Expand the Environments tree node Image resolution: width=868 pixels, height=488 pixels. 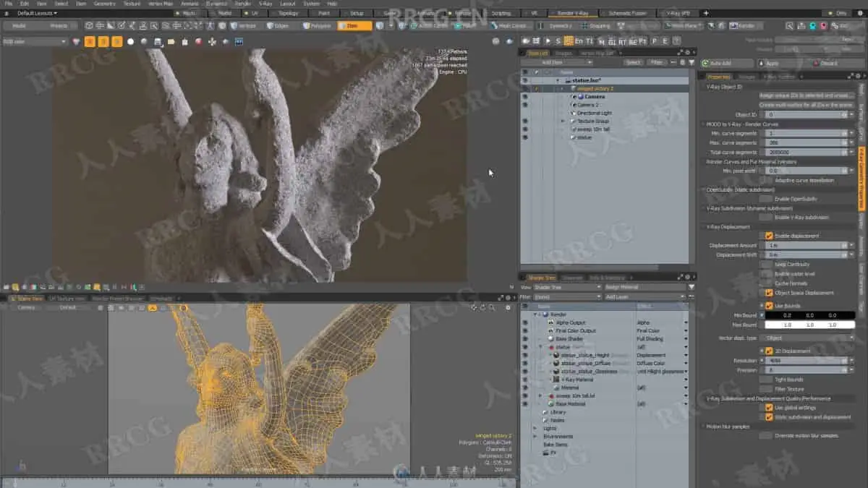click(x=535, y=437)
